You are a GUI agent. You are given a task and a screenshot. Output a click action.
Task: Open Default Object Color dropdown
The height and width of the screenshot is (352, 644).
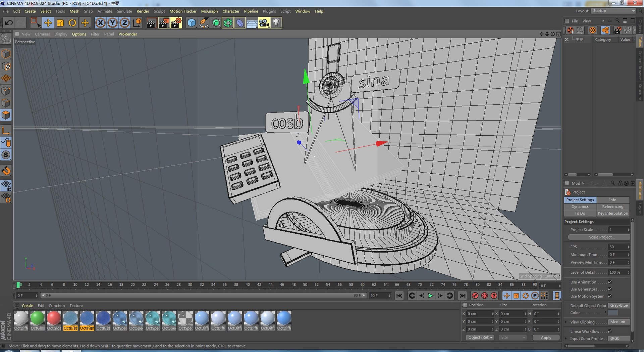[619, 306]
